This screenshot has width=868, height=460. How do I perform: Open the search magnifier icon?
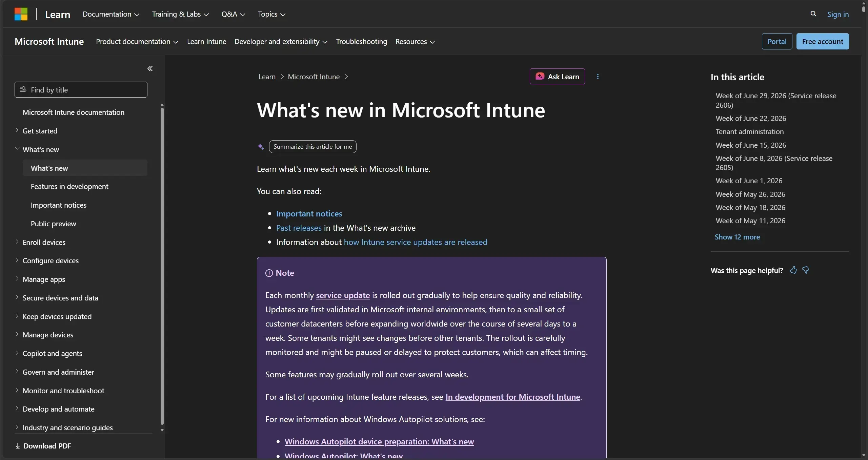(813, 14)
